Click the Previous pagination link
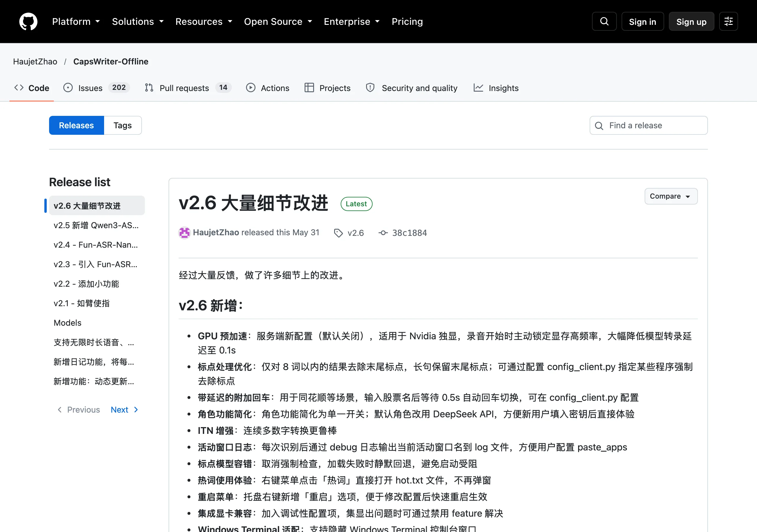This screenshot has height=532, width=757. point(78,410)
